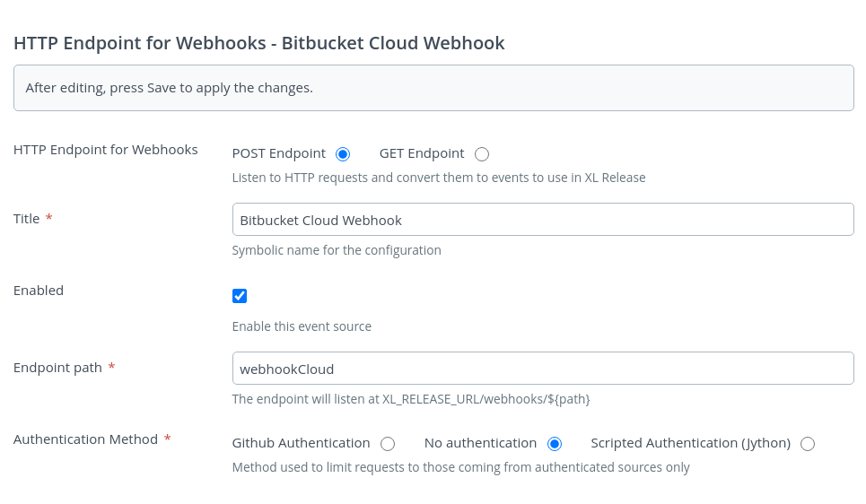Image resolution: width=866 pixels, height=504 pixels.
Task: Click the "No authentication" option label
Action: pos(480,443)
